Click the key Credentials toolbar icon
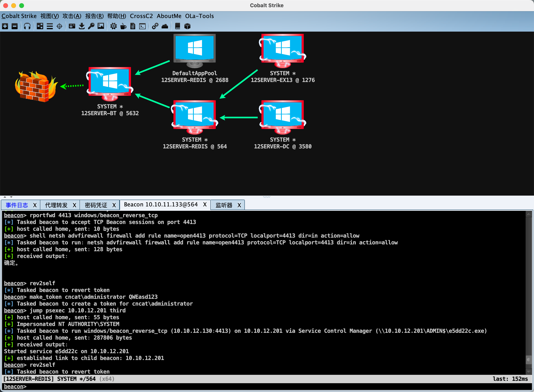The height and width of the screenshot is (392, 534). click(x=91, y=26)
